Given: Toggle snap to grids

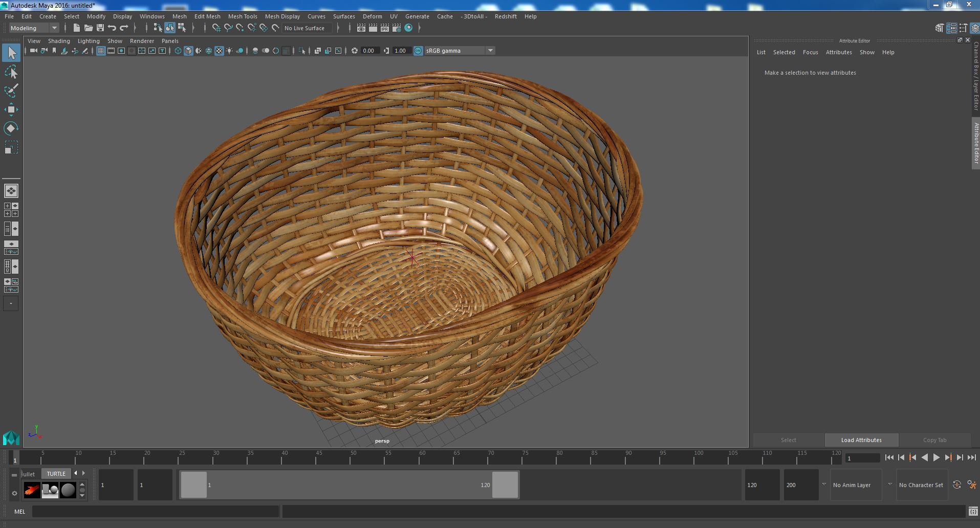Looking at the screenshot, I should 216,28.
